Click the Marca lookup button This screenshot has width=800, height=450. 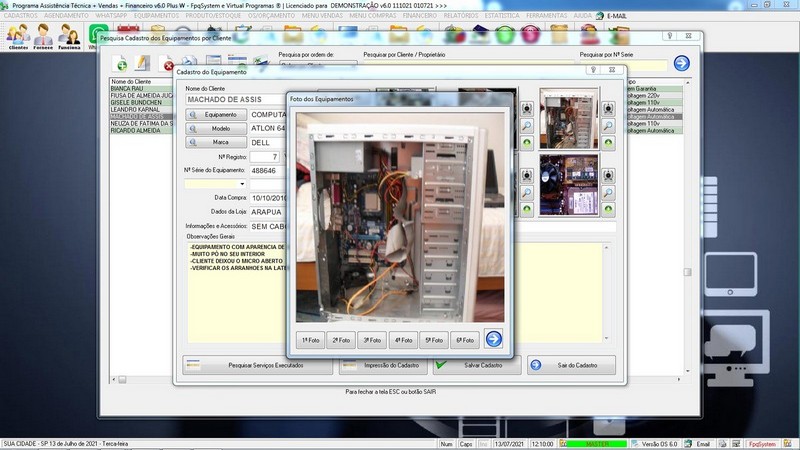click(x=216, y=142)
